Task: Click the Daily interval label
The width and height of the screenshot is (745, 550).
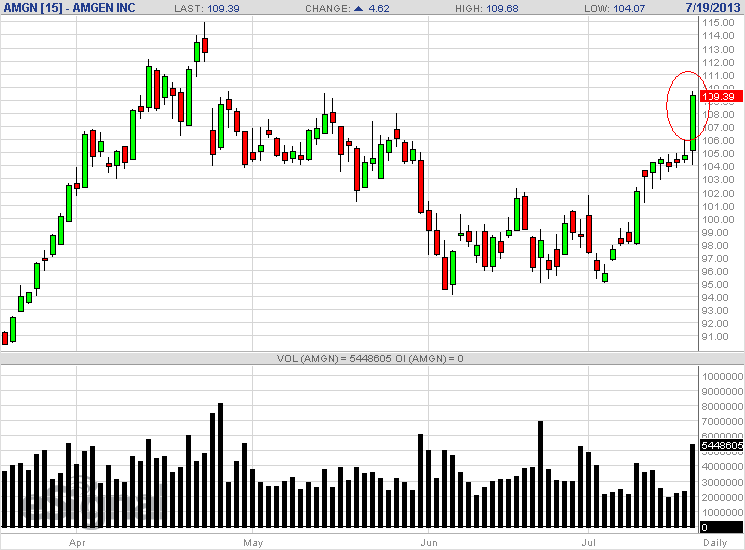Action: coord(715,543)
